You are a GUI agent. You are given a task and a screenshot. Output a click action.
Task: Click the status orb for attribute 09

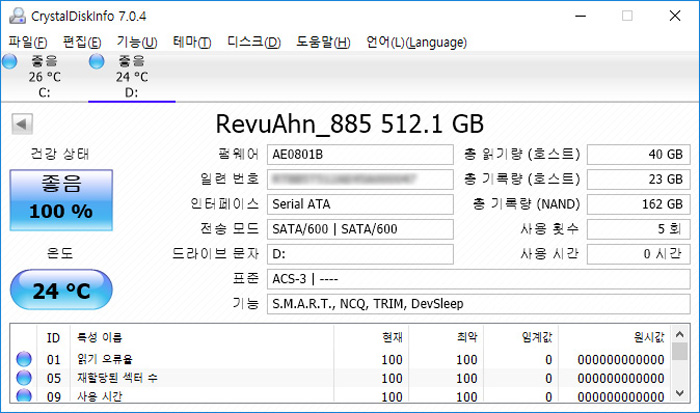24,397
